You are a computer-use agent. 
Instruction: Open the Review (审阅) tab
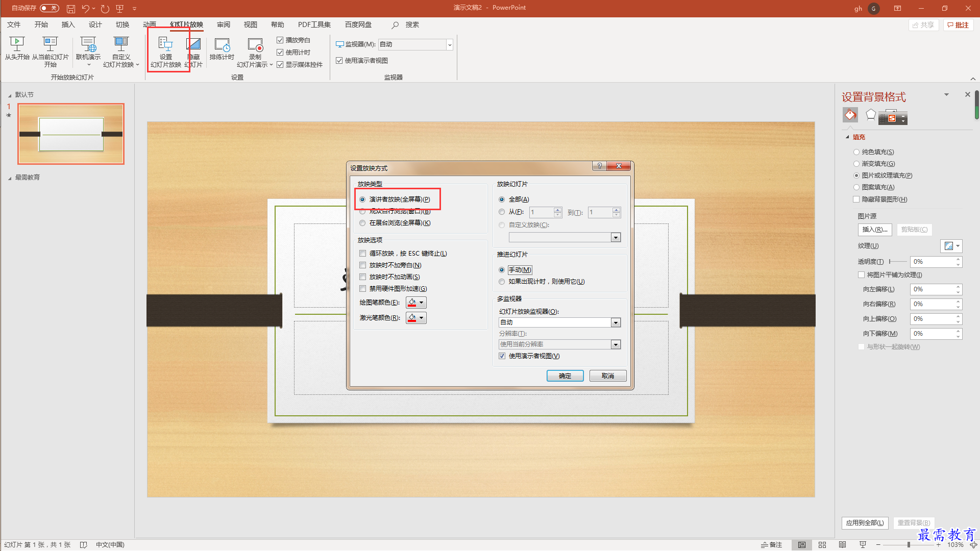point(223,24)
